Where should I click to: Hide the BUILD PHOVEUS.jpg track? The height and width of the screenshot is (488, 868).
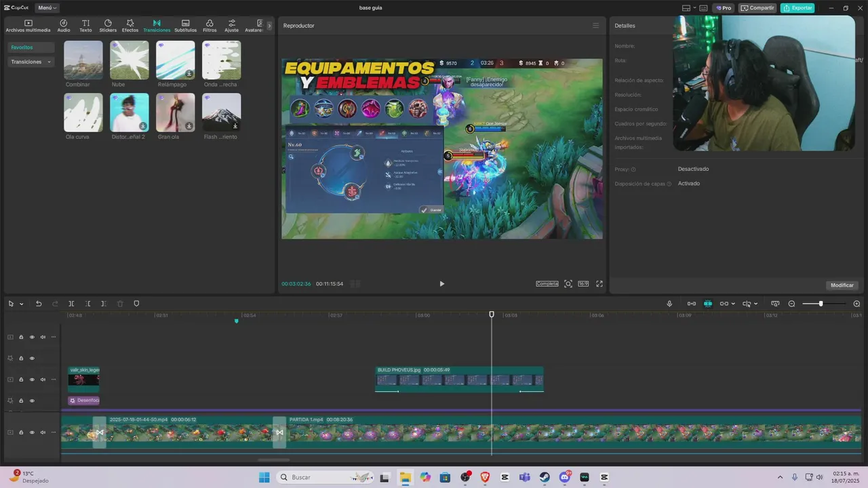click(32, 380)
